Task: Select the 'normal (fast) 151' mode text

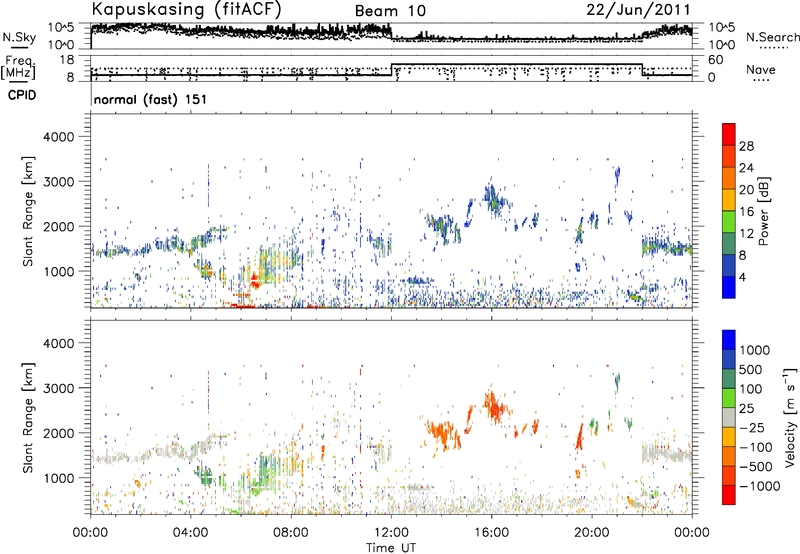Action: click(151, 99)
